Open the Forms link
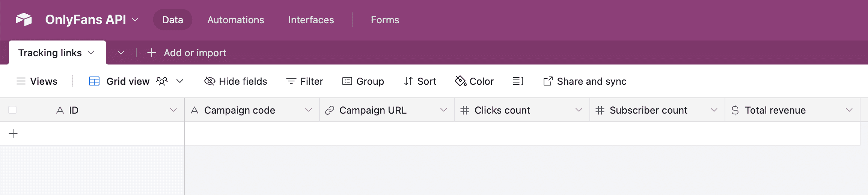The width and height of the screenshot is (868, 195). 385,20
